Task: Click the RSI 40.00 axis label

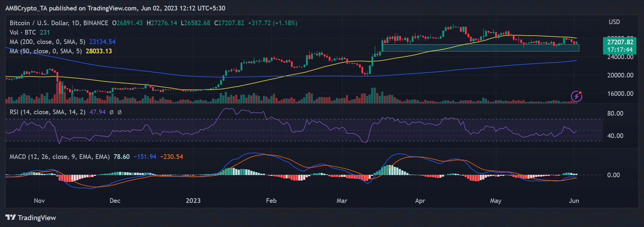Action: tap(615, 136)
